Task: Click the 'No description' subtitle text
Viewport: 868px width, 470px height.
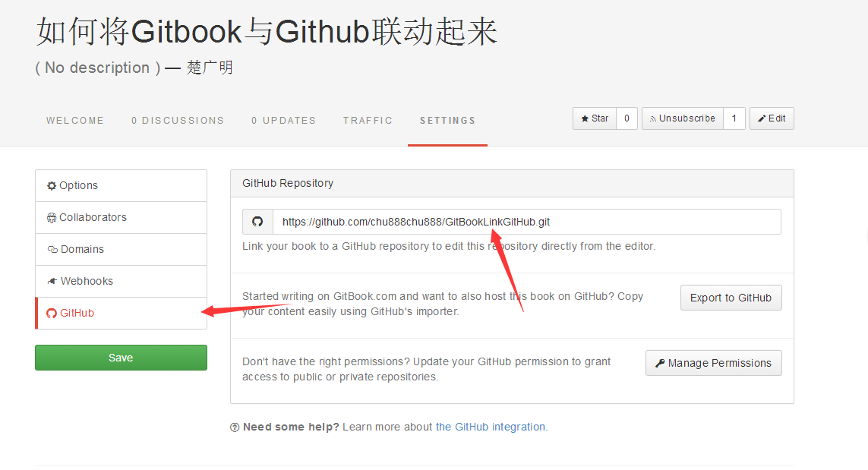Action: tap(97, 68)
